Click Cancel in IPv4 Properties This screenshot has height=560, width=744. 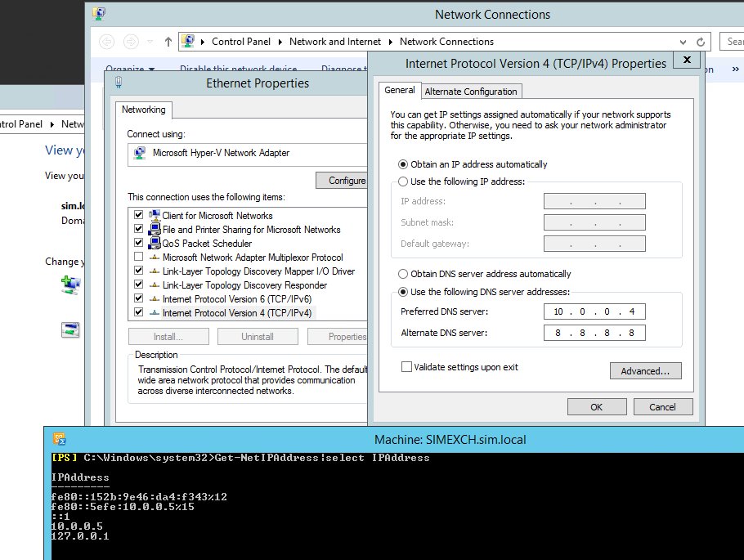663,406
